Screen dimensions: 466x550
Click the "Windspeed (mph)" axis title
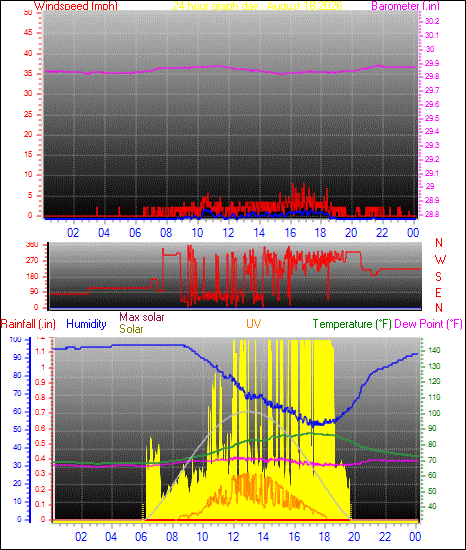point(76,6)
